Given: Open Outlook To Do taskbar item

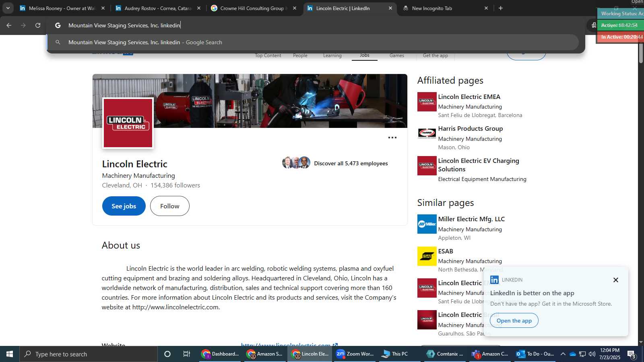Looking at the screenshot, I should (x=535, y=354).
